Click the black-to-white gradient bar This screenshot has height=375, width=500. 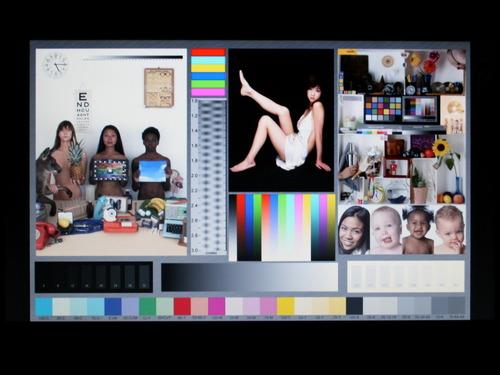tap(249, 277)
